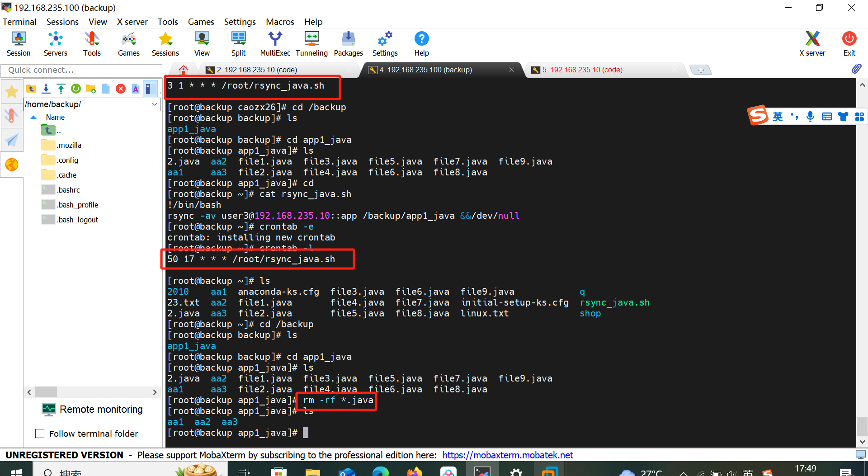Image resolution: width=868 pixels, height=476 pixels.
Task: Toggle the terminal view icon in SFTP toolbar
Action: click(x=150, y=89)
